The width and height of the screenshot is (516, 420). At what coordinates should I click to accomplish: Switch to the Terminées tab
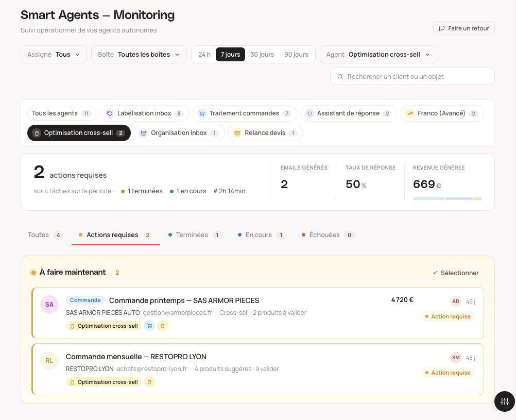tap(195, 235)
